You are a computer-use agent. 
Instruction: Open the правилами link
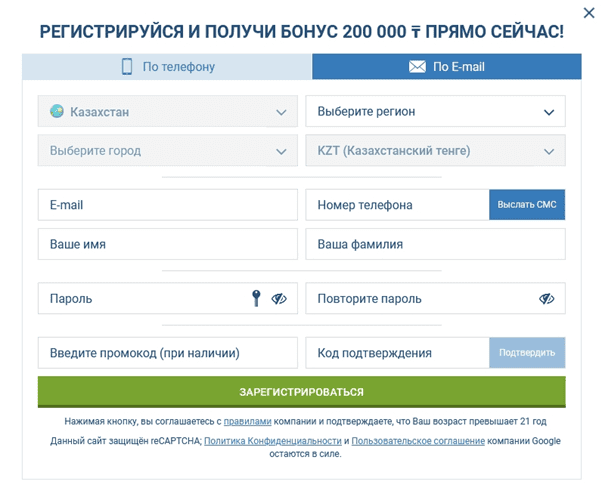(x=247, y=422)
